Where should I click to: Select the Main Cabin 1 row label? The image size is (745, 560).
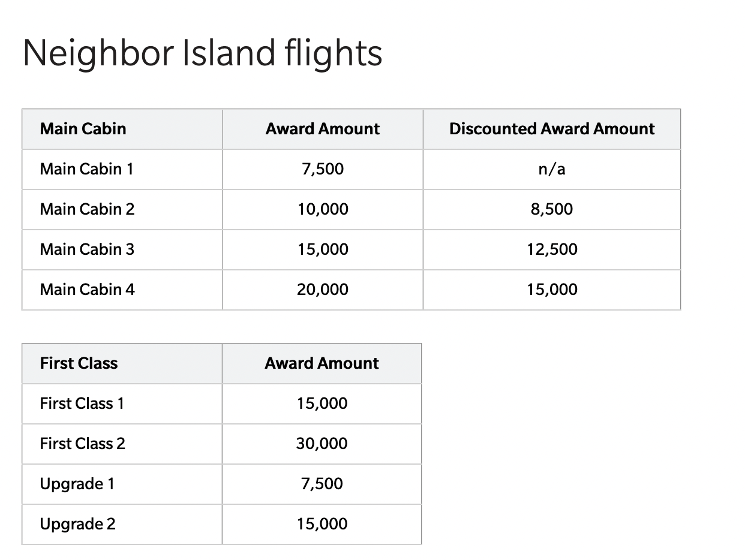coord(86,169)
